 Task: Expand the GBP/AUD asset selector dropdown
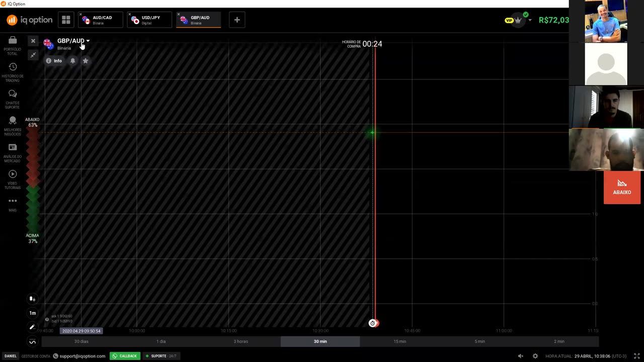click(88, 41)
